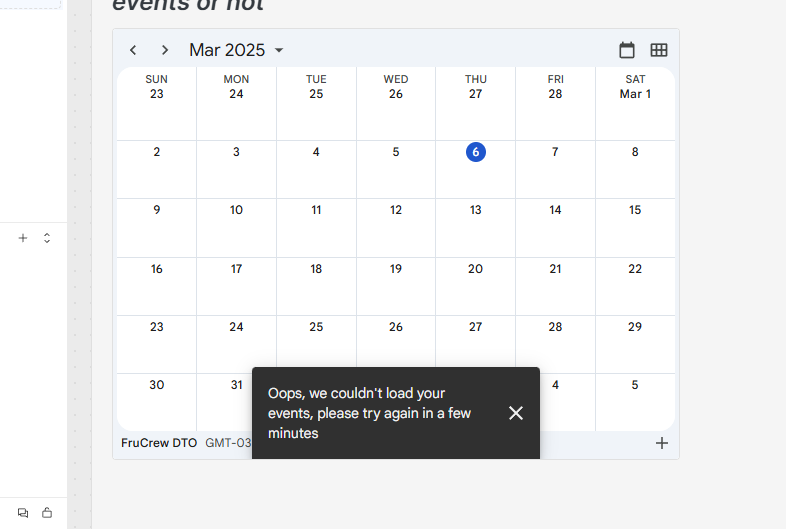Click the plus icon in the left panel
This screenshot has width=786, height=529.
[23, 238]
